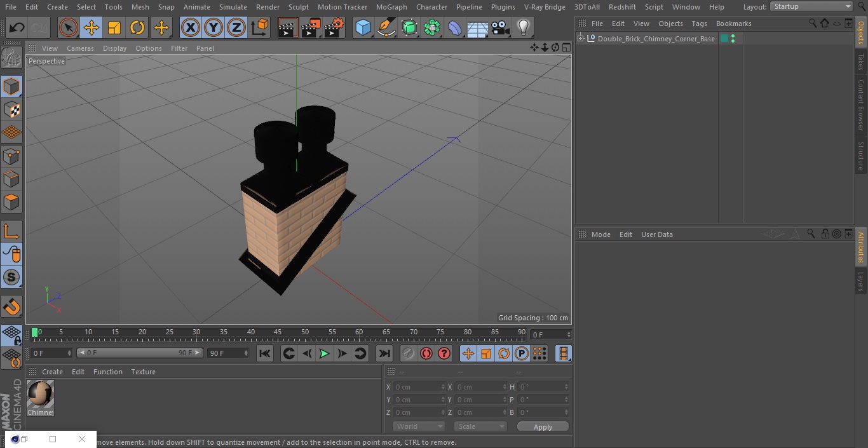The image size is (868, 448).
Task: Jump to the start of animation
Action: tap(265, 353)
